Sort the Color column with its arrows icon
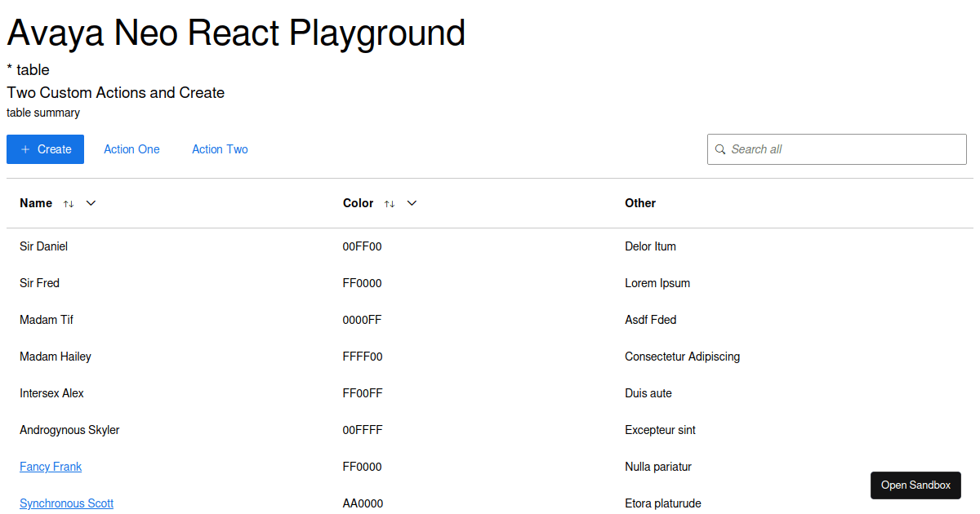 point(390,204)
